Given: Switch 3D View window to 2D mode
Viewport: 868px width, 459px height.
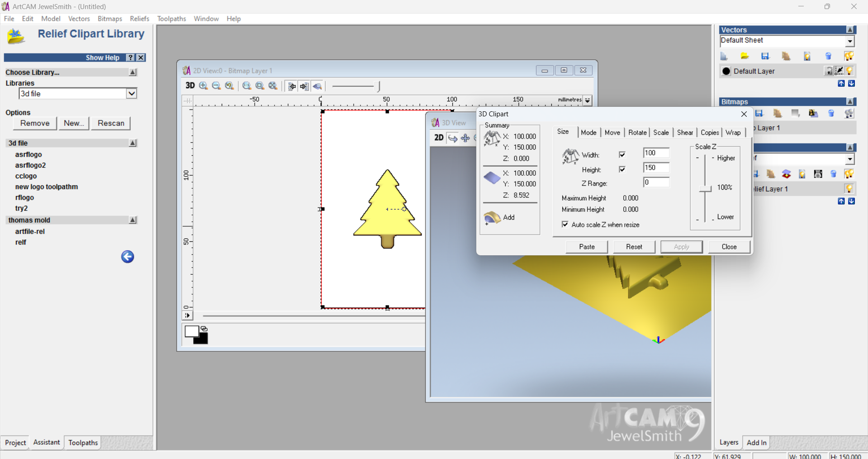Looking at the screenshot, I should [439, 138].
